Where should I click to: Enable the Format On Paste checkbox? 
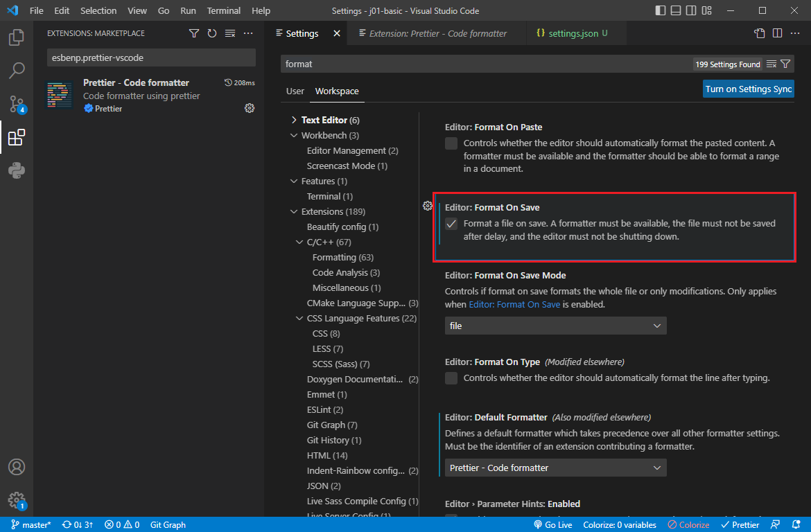451,143
